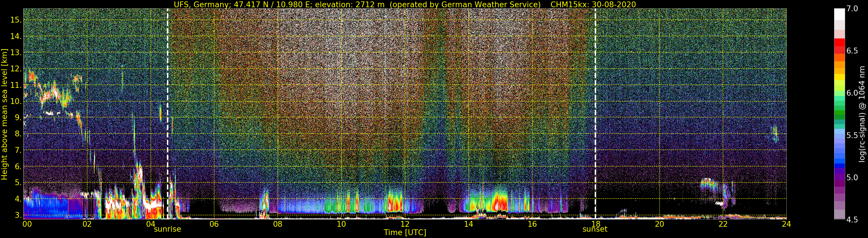Click time tick label '04'
The image size is (868, 238).
click(151, 224)
